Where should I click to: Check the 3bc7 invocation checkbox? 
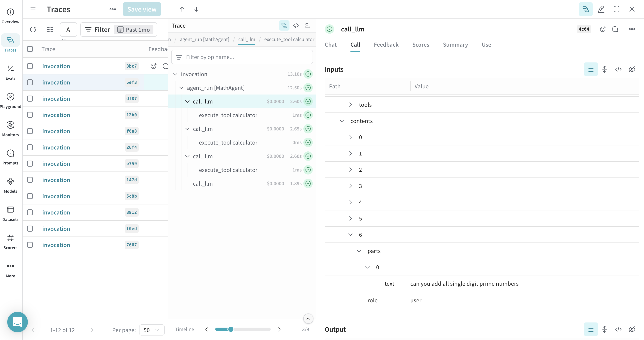[30, 66]
